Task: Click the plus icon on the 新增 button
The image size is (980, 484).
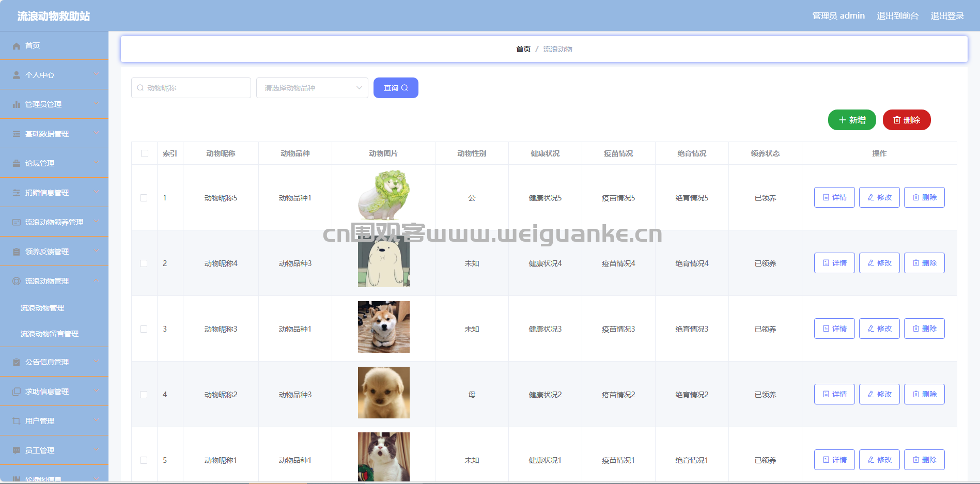Action: pyautogui.click(x=843, y=120)
